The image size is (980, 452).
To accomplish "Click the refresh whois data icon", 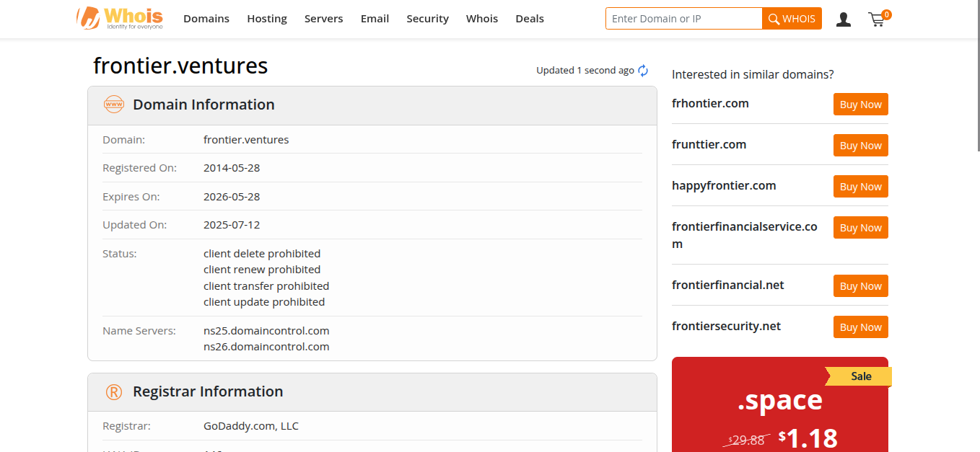I will click(643, 71).
